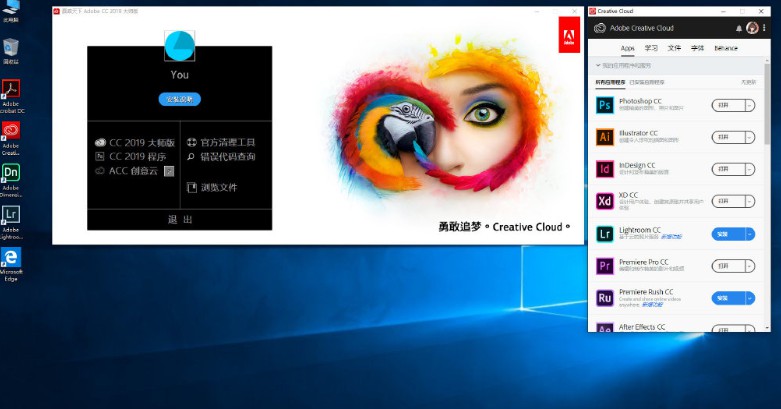Click the small gray icon next to ACC 创意云

[x=169, y=171]
